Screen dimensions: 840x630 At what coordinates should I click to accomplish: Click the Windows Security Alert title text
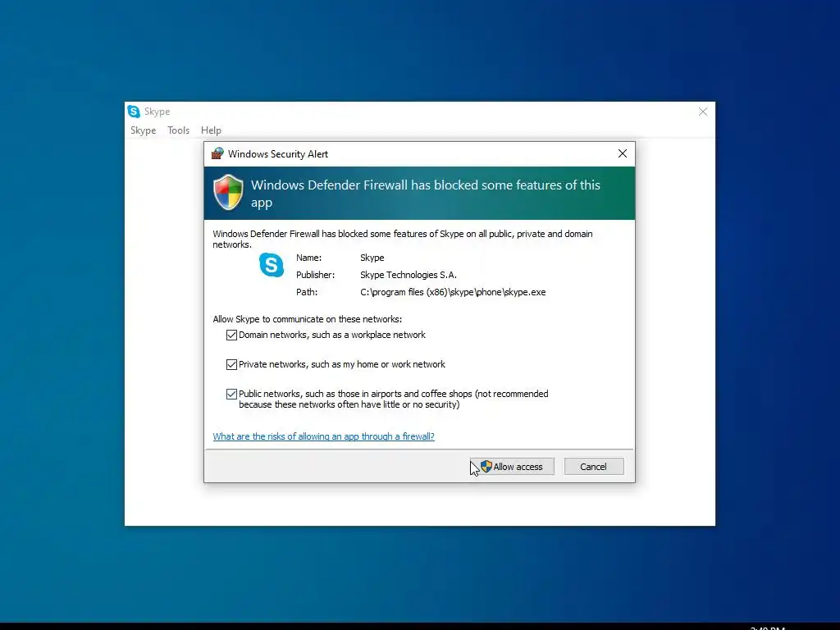click(278, 154)
